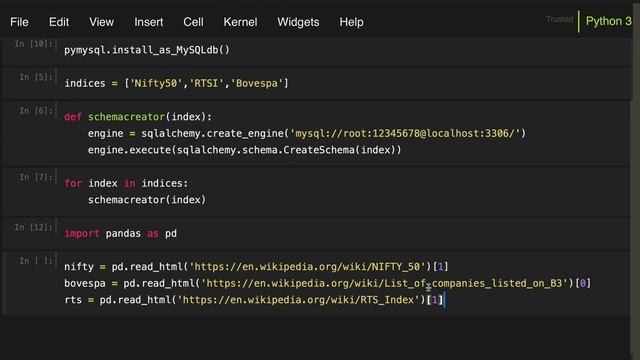The width and height of the screenshot is (640, 360).
Task: Click the 'for index in indices' line
Action: [x=126, y=183]
